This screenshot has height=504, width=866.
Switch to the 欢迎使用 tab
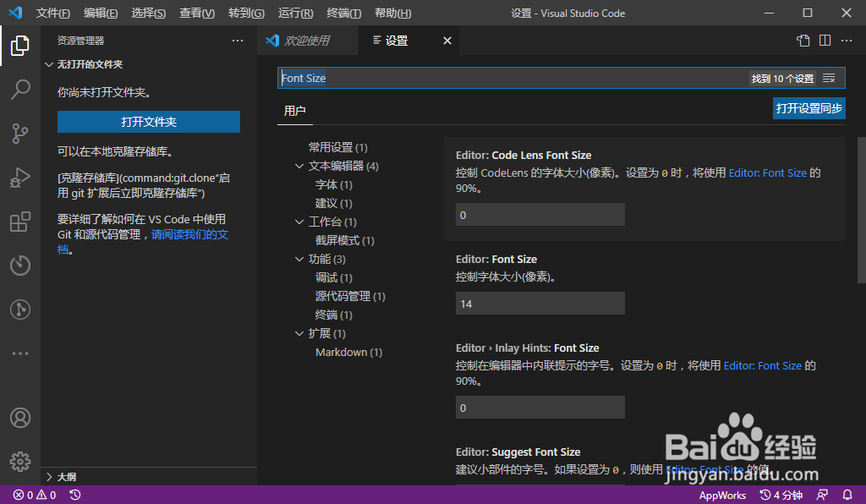click(x=307, y=41)
